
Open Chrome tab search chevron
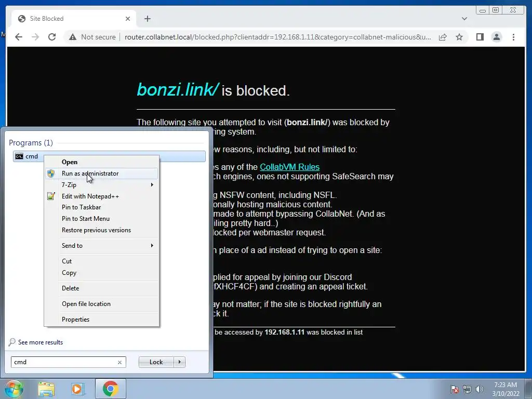[464, 19]
